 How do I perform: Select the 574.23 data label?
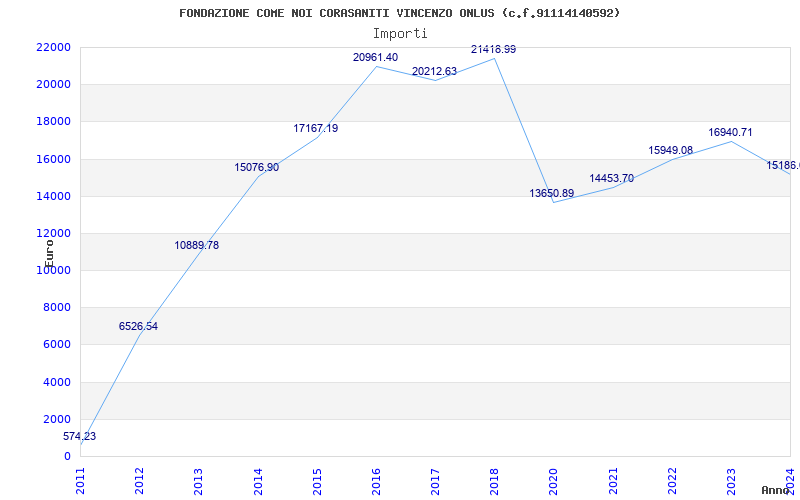coord(79,437)
